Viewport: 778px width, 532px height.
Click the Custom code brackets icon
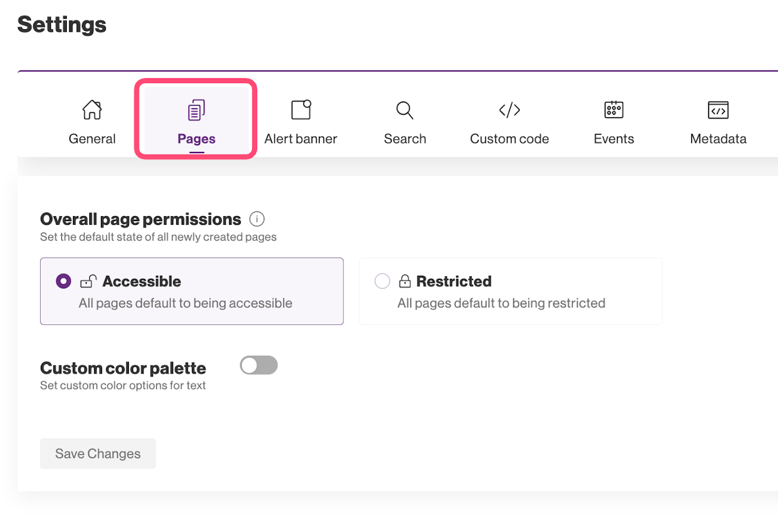click(x=509, y=110)
